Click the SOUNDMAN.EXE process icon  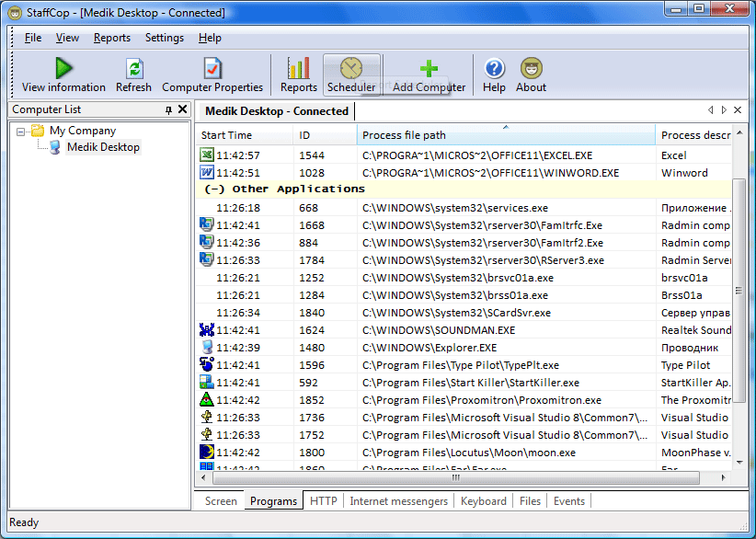point(206,329)
